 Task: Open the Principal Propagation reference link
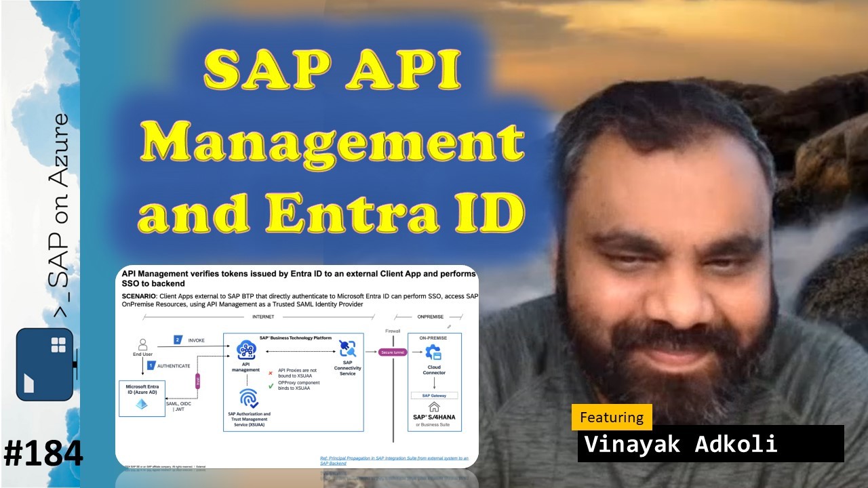coord(394,461)
